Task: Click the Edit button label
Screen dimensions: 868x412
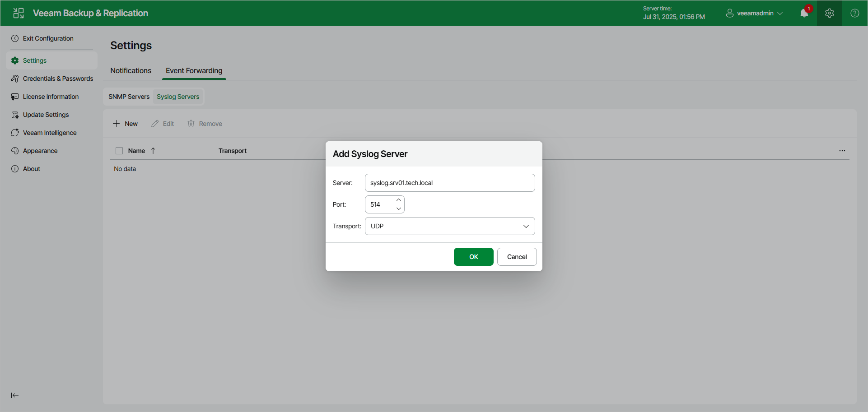Action: click(168, 124)
